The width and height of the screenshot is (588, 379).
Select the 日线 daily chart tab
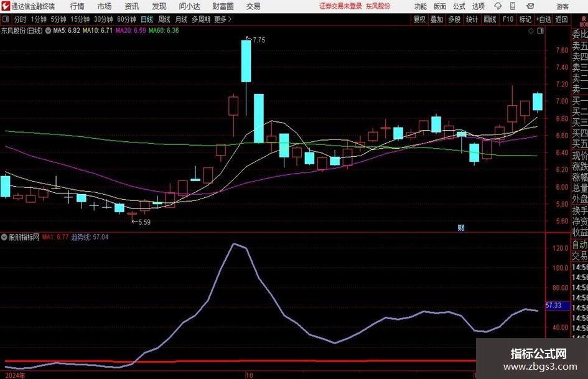click(147, 19)
